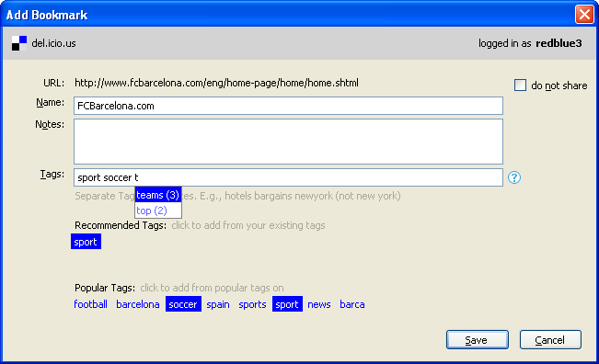Image resolution: width=599 pixels, height=364 pixels.
Task: Add popular tag 'football'
Action: click(90, 304)
